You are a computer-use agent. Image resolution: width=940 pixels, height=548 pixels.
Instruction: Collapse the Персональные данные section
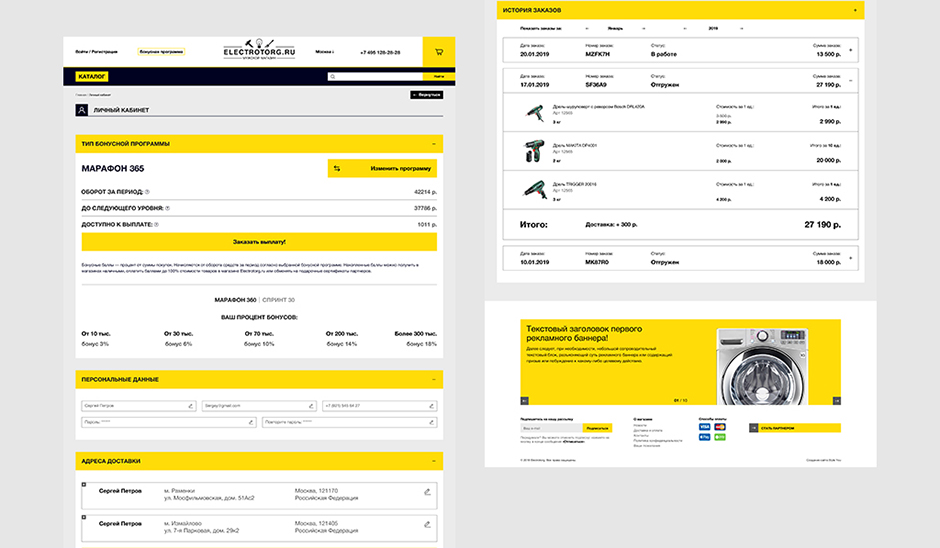433,379
